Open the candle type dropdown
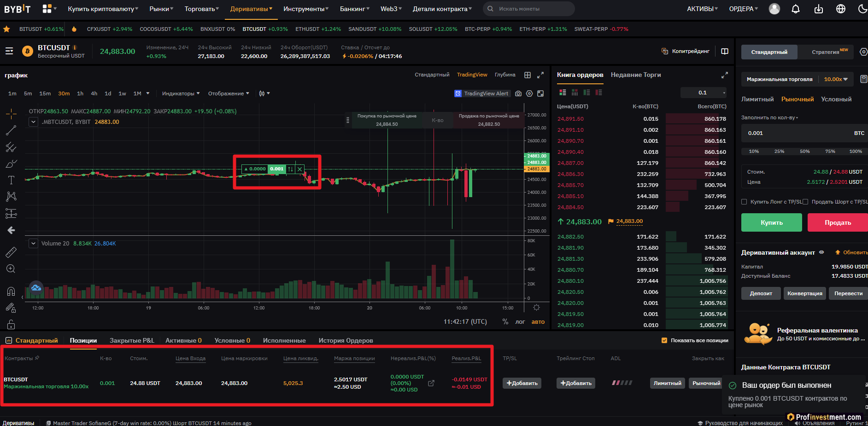This screenshot has width=868, height=426. pos(264,93)
